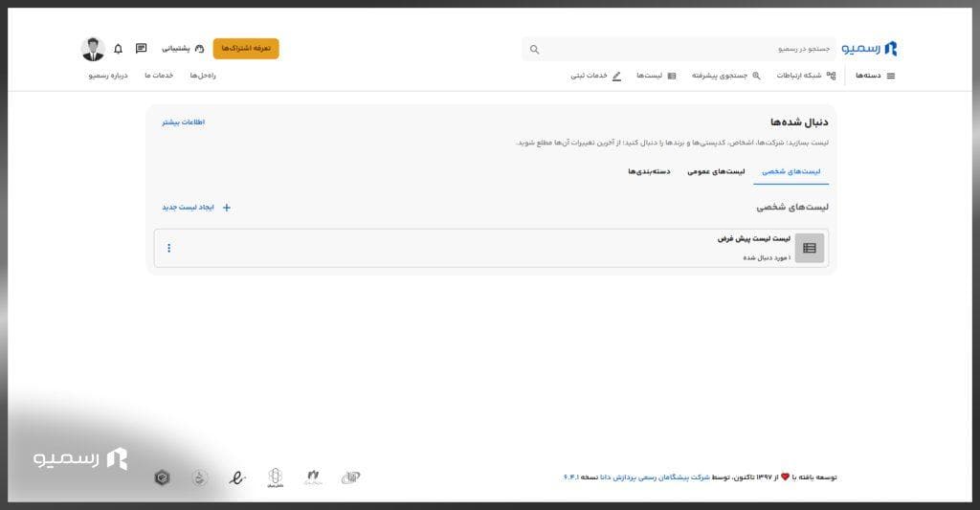Click the list icon of لیست پیش فرض
This screenshot has height=510, width=980.
click(810, 248)
